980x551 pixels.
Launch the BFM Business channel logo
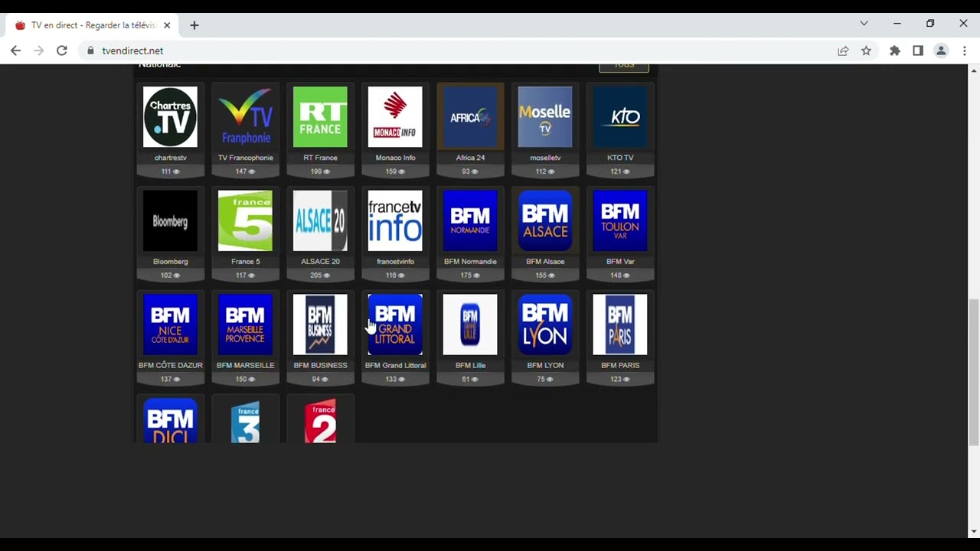(320, 324)
